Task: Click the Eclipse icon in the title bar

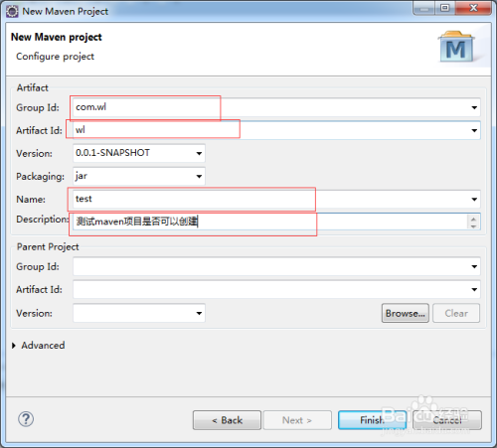Action: point(12,11)
